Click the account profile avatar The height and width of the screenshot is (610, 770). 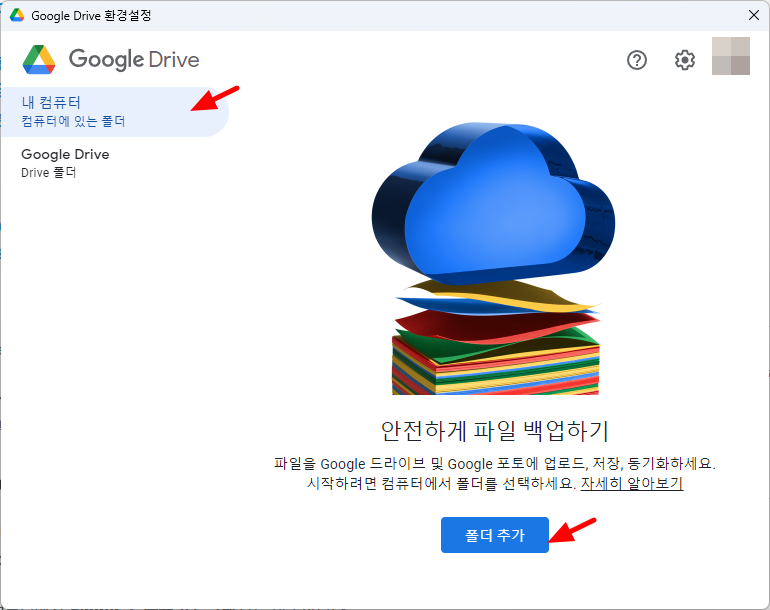click(x=730, y=57)
